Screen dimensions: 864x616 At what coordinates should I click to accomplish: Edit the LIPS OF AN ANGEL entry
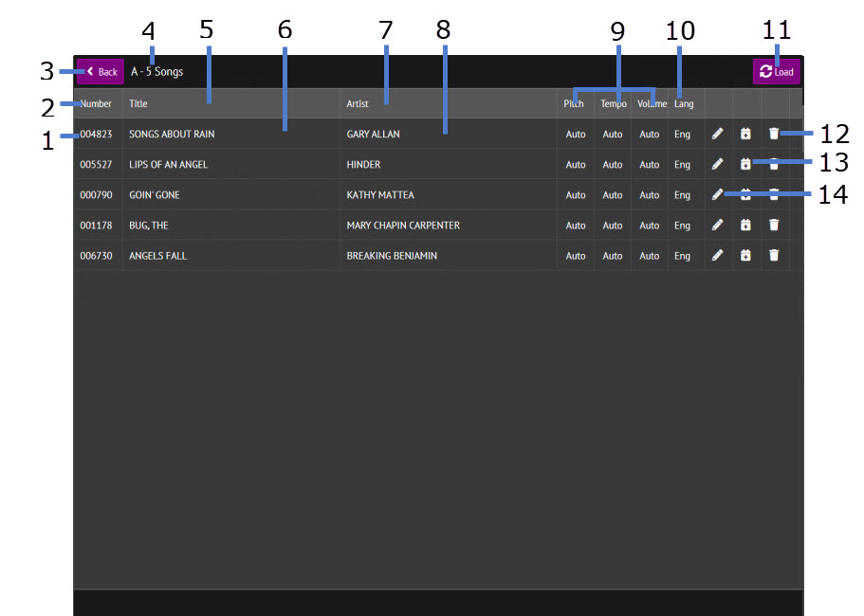pos(717,165)
